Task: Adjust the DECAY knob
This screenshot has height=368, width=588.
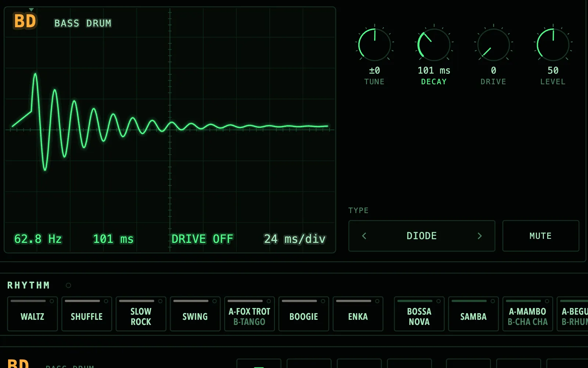Action: (x=434, y=45)
